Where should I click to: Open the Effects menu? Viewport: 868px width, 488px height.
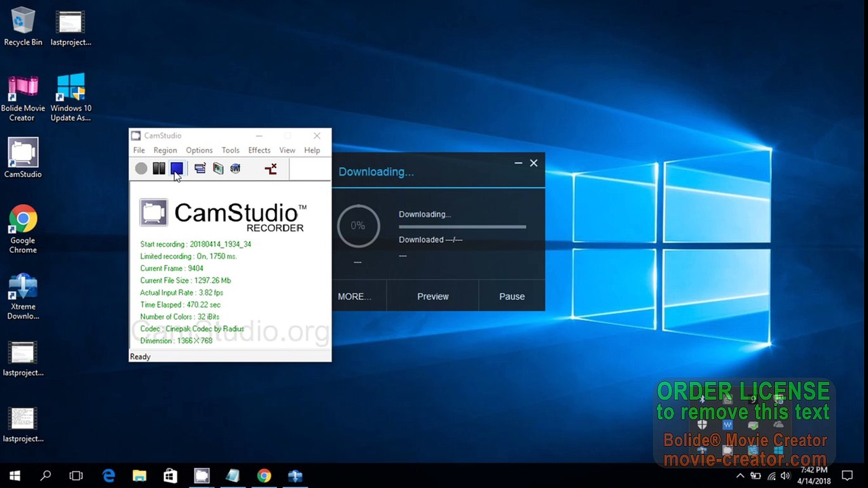click(x=259, y=150)
